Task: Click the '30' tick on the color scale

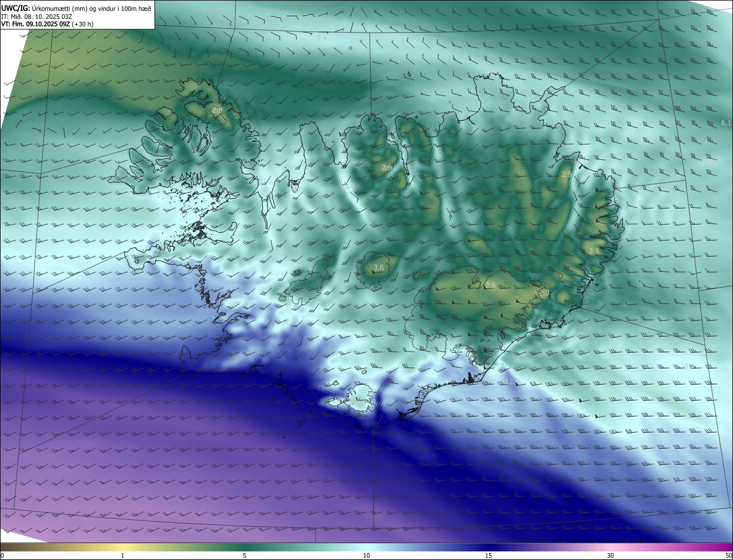Action: (x=610, y=555)
